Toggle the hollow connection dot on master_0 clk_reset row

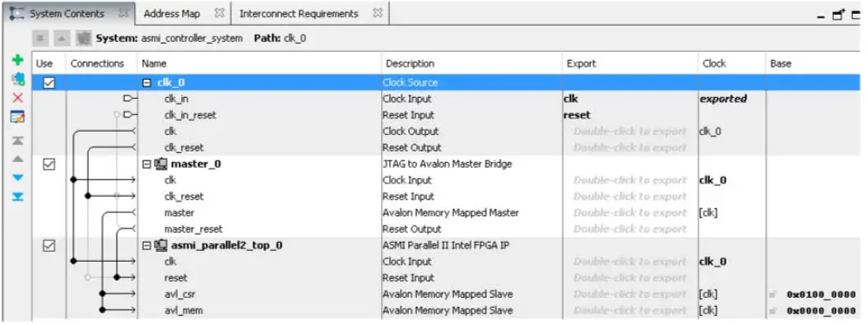click(x=116, y=196)
